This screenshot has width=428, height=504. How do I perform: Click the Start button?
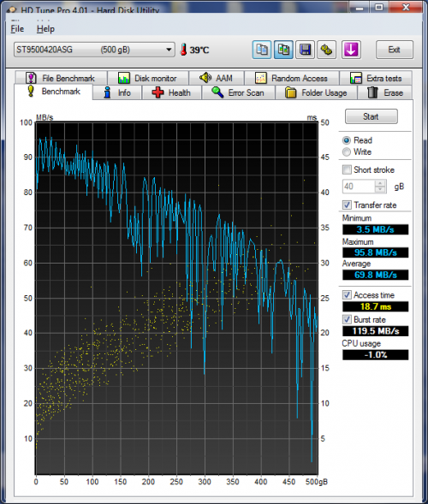pos(372,116)
